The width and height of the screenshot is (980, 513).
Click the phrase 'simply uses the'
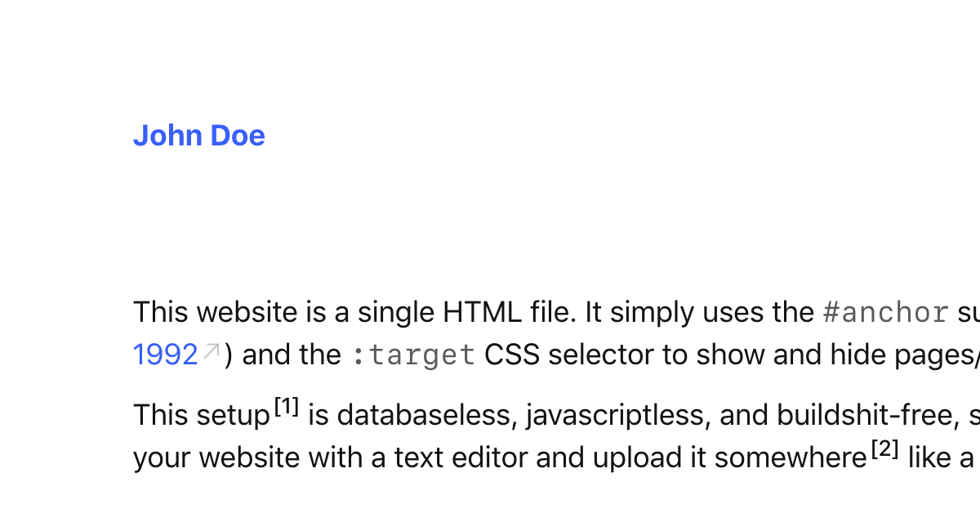pos(712,312)
